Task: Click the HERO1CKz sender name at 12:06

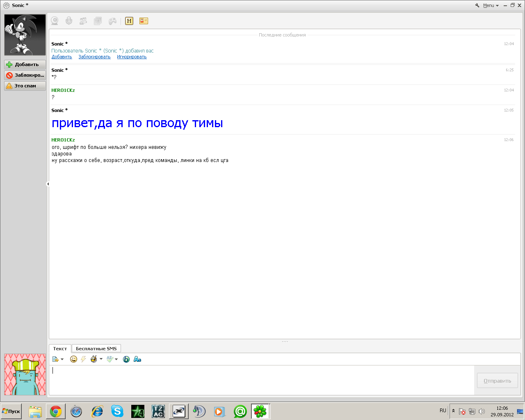Action: (x=63, y=140)
